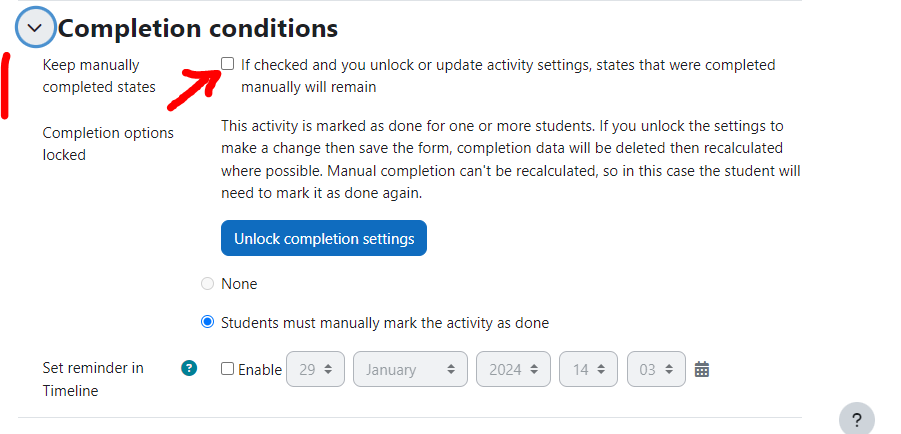Open the day dropdown showing 29
The height and width of the screenshot is (434, 901).
point(315,369)
